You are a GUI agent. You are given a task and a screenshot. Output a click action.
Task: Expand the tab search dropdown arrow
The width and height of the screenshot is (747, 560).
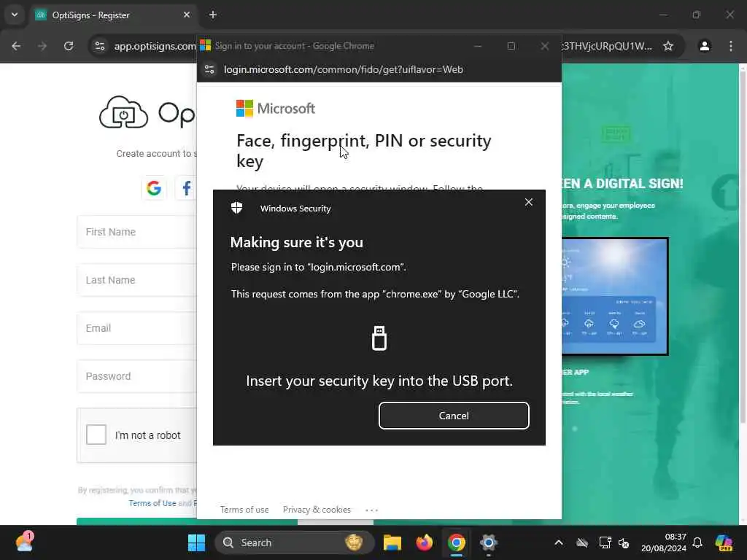point(15,15)
